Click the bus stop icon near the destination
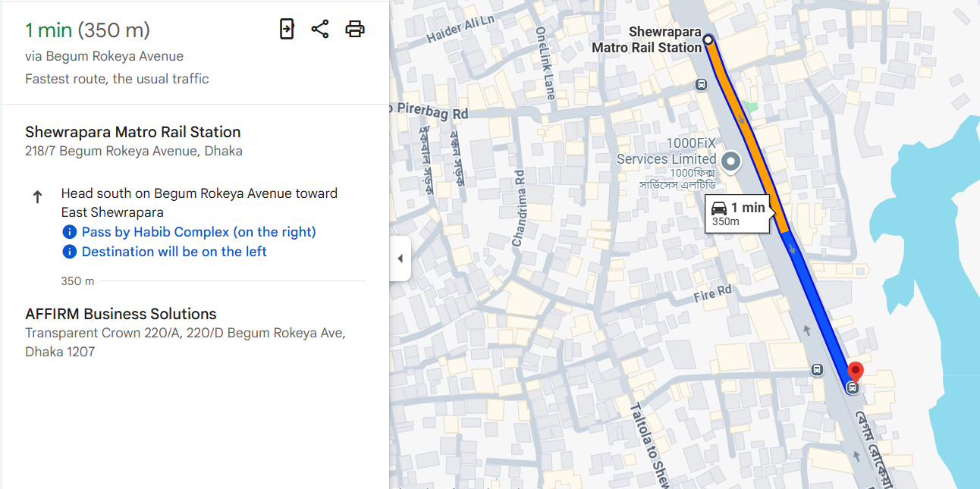The height and width of the screenshot is (489, 980). [x=853, y=387]
